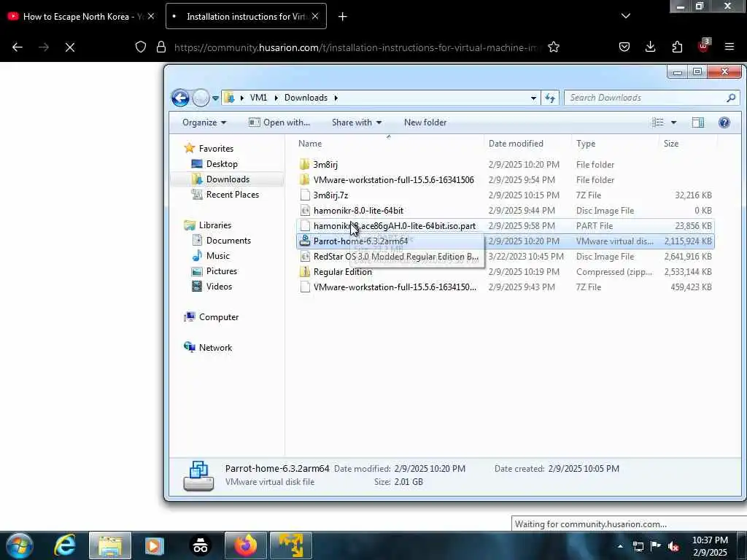This screenshot has width=747, height=560.
Task: Click the padlock site security icon
Action: [161, 47]
